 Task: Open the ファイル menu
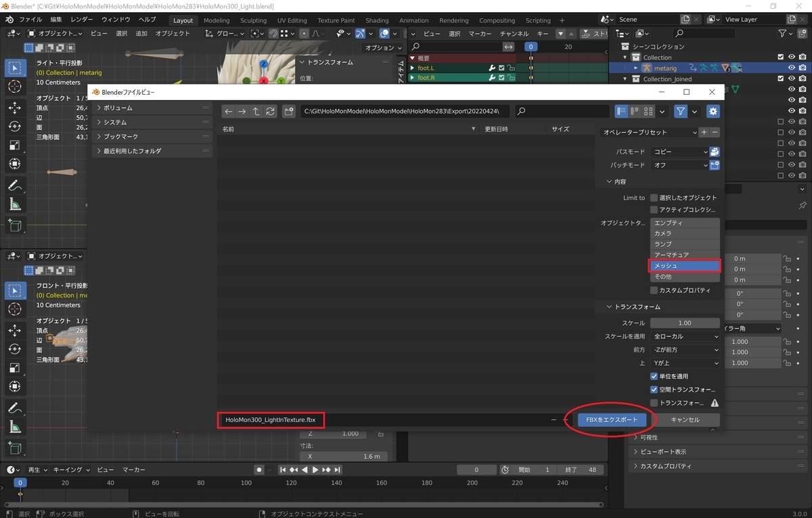30,20
